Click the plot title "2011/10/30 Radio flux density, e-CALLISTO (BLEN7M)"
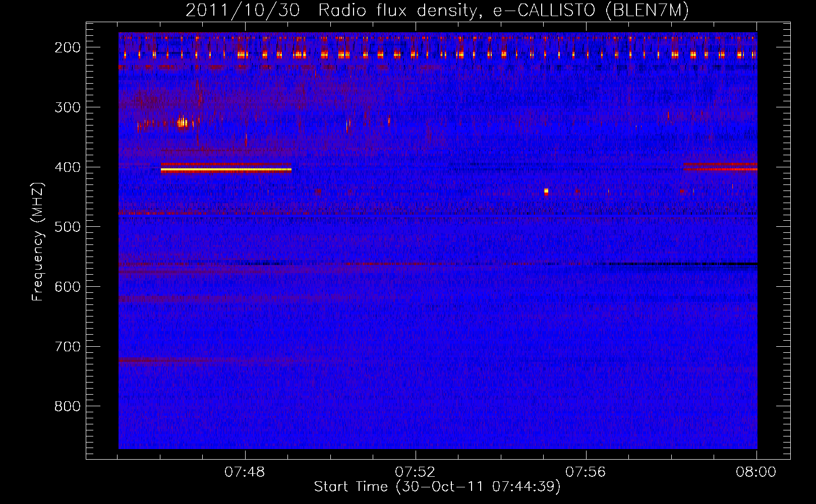816x504 pixels. (x=437, y=10)
